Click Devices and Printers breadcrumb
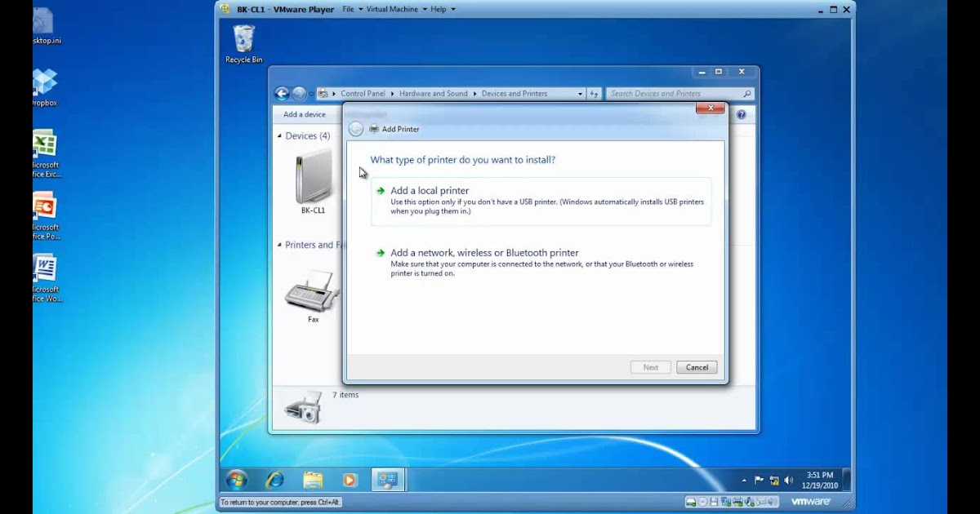 tap(514, 94)
